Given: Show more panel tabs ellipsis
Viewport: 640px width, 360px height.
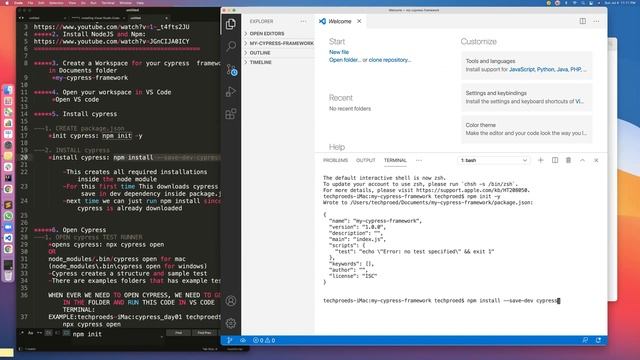Looking at the screenshot, I should click(x=419, y=160).
